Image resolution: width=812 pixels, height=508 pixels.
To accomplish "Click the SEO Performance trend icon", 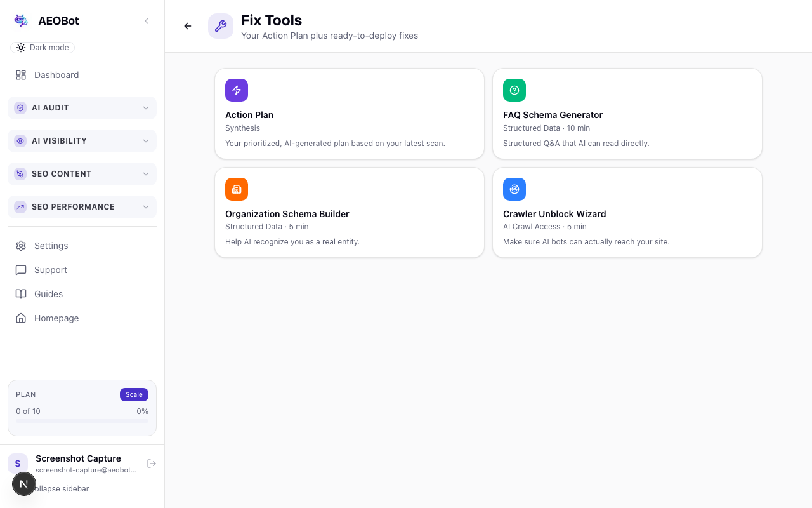I will tap(20, 207).
